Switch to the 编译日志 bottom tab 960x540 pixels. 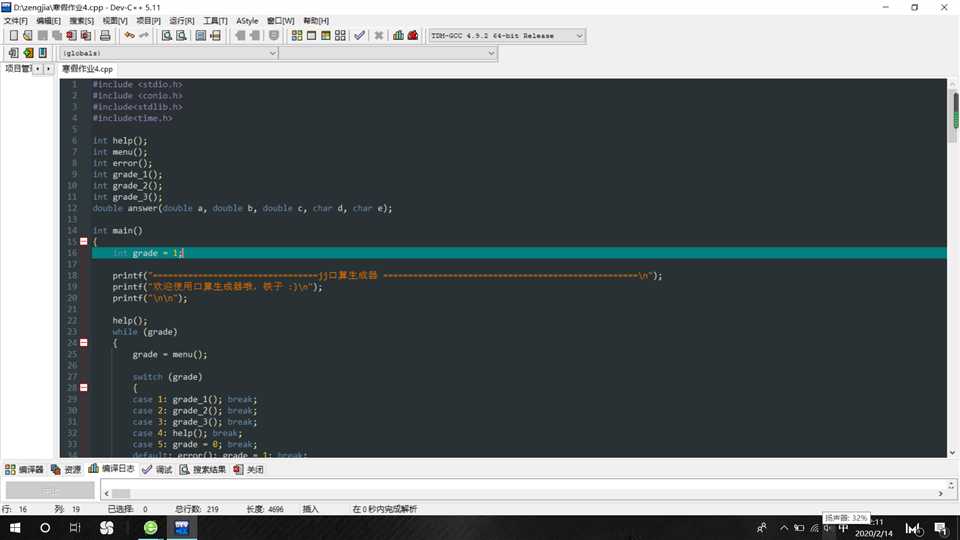tap(111, 469)
